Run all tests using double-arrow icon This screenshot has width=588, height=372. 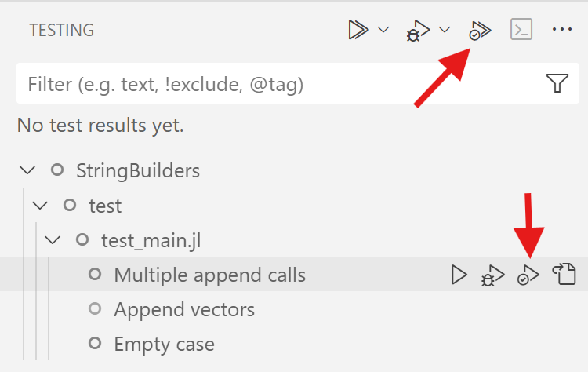(x=358, y=30)
